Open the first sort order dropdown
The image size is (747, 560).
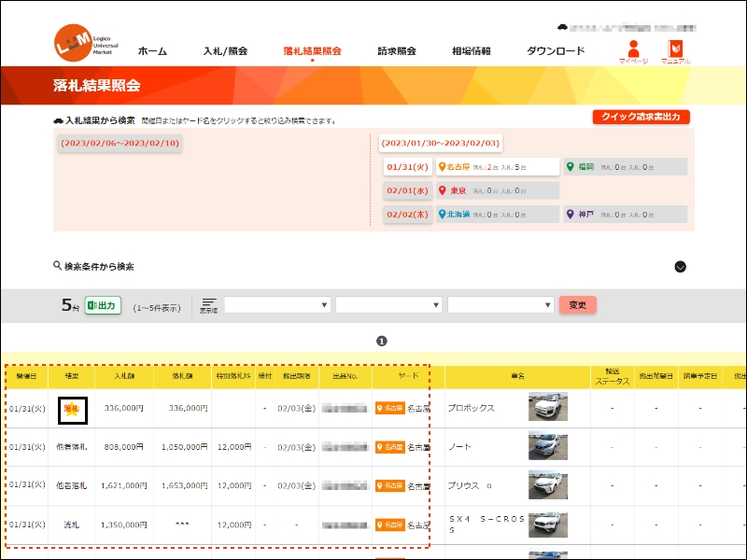coord(277,305)
